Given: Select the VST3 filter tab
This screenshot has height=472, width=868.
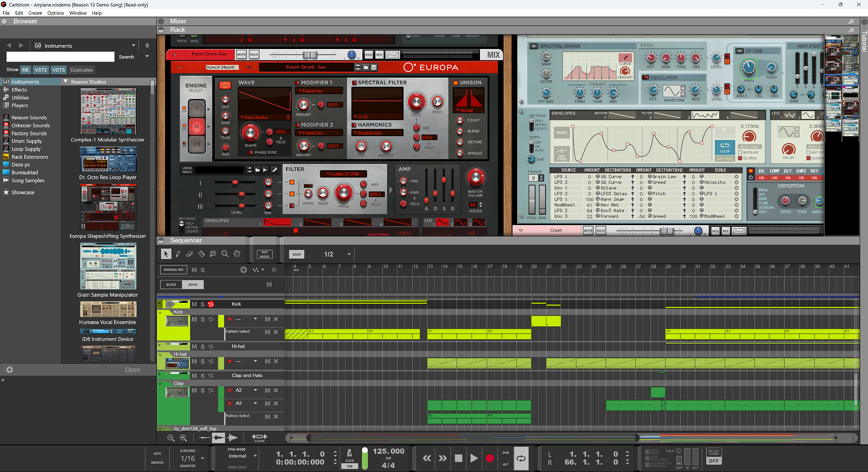Looking at the screenshot, I should tap(59, 70).
